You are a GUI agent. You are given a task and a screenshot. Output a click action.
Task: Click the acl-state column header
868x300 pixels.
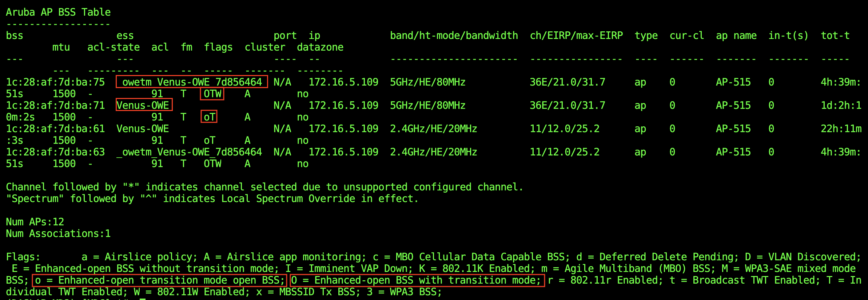(x=114, y=47)
